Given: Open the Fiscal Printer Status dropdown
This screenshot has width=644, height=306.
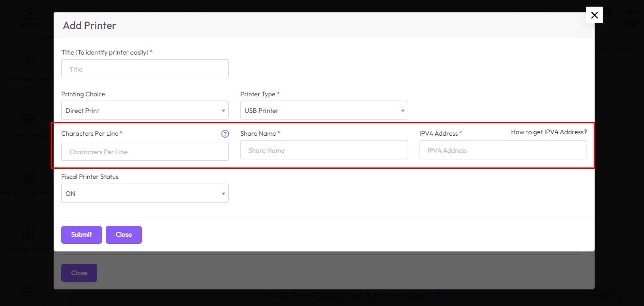Looking at the screenshot, I should click(x=145, y=193).
